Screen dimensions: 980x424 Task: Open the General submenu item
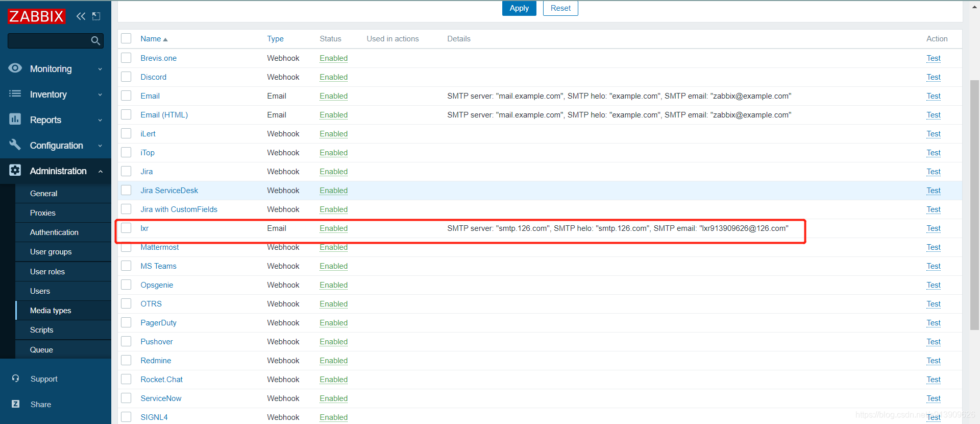pyautogui.click(x=63, y=193)
